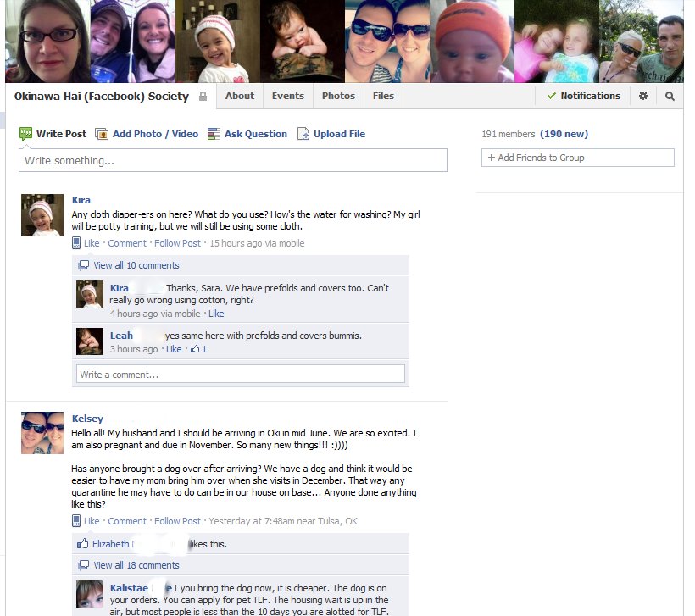Expand View all 18 comments
The image size is (695, 616).
pos(136,565)
